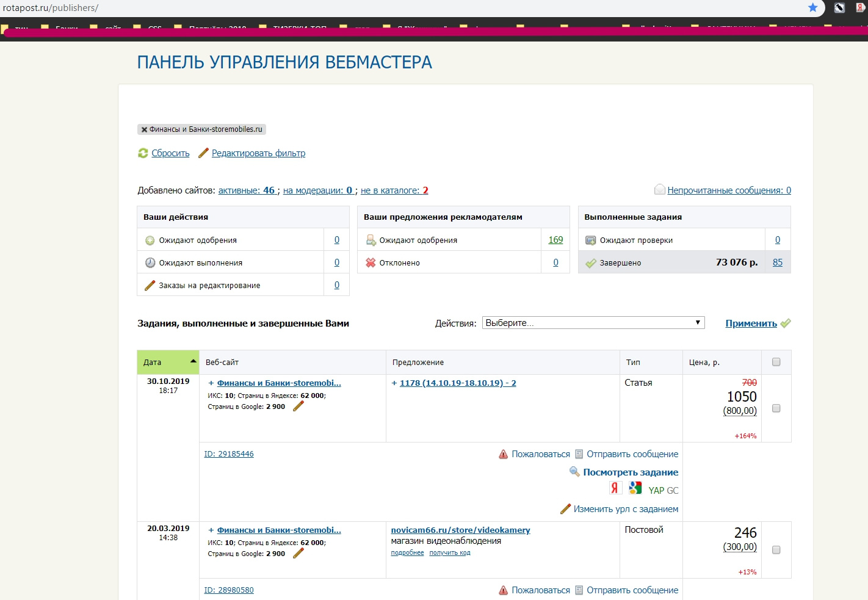Viewport: 868px width, 600px height.
Task: Open the активные: 46 sites link
Action: 247,190
